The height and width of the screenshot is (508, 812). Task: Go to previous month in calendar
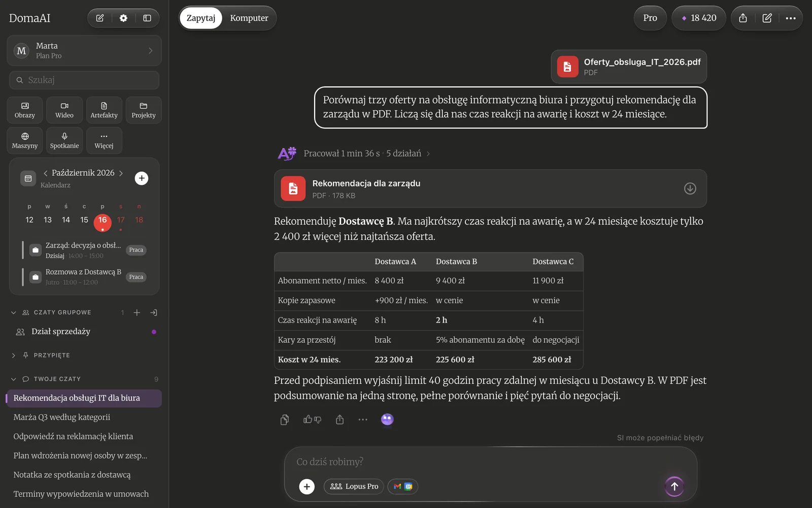(46, 173)
